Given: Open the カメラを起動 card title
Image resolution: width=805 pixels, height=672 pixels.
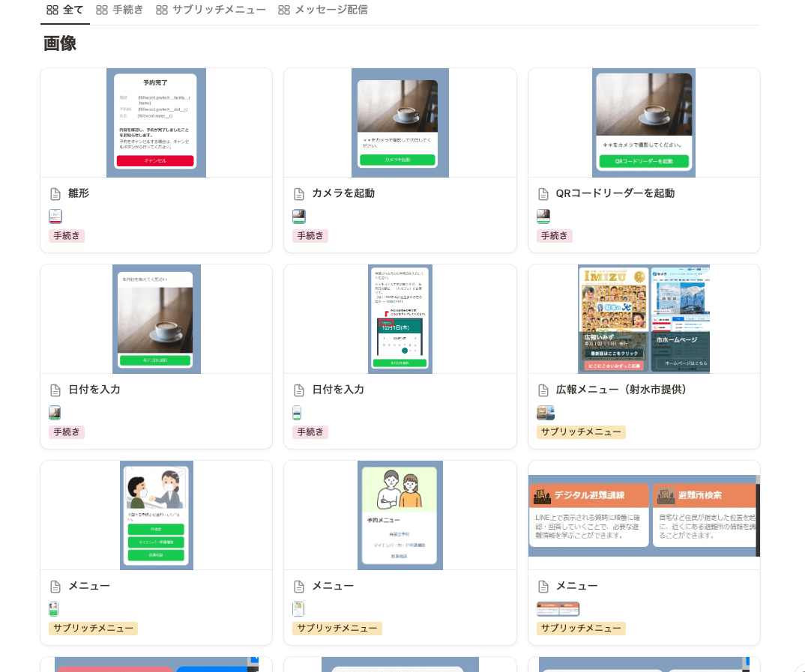Looking at the screenshot, I should tap(343, 193).
